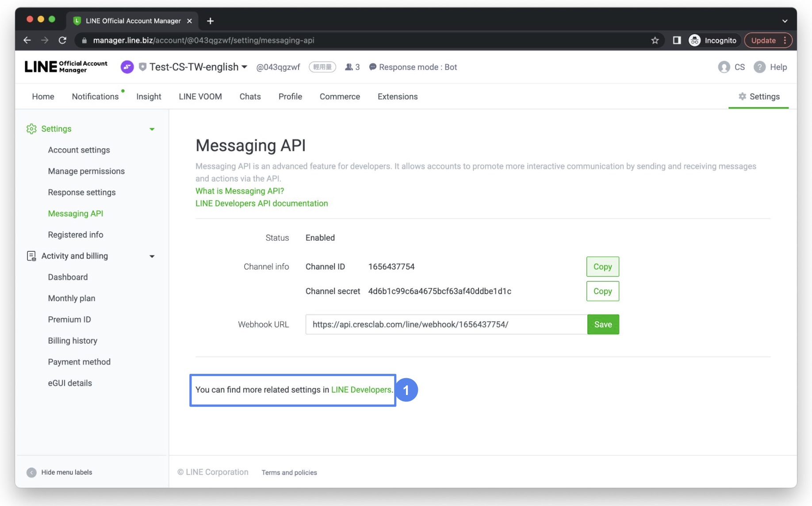The height and width of the screenshot is (506, 812).
Task: Click the purple account avatar icon
Action: point(127,67)
